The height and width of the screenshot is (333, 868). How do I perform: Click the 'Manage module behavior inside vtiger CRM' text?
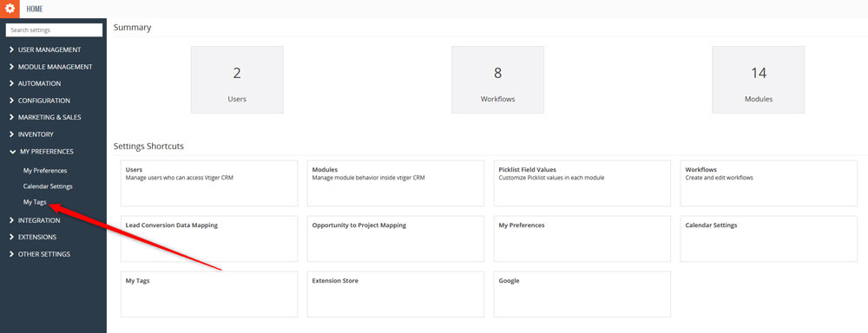point(368,178)
